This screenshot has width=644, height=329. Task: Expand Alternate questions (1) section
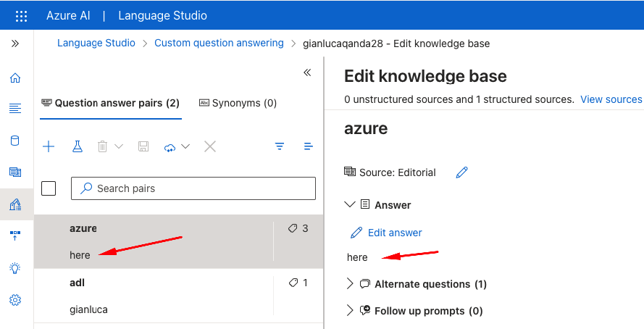(349, 284)
